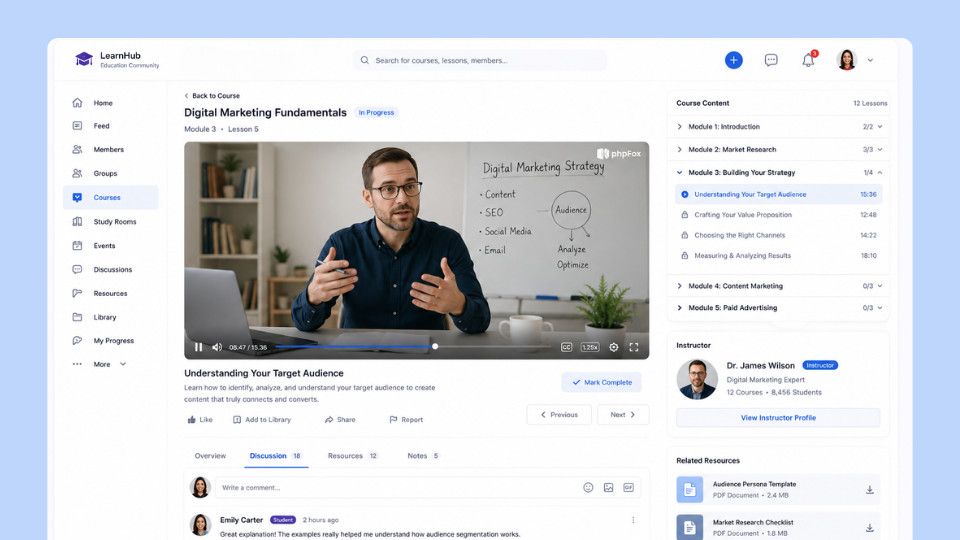Collapse Module 3: Building Your Strategy

(779, 173)
